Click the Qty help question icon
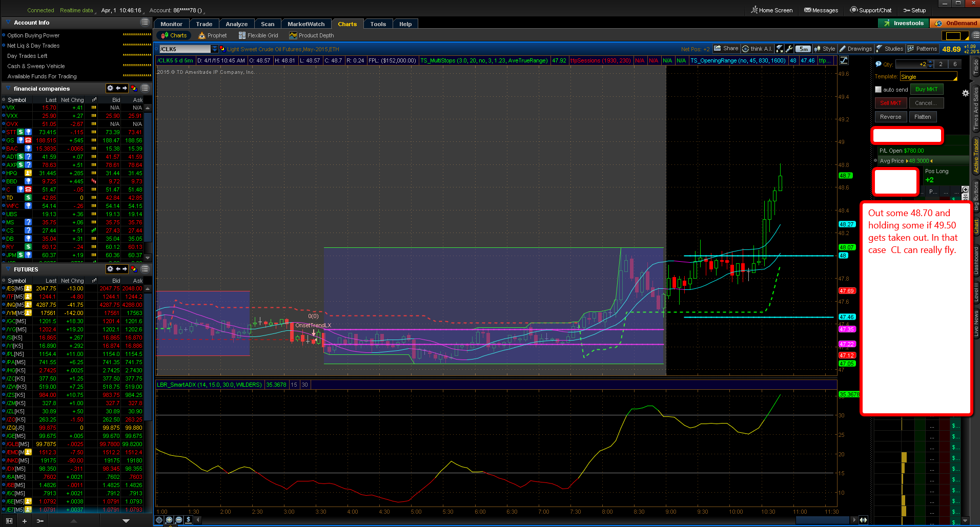The width and height of the screenshot is (980, 527). (879, 64)
